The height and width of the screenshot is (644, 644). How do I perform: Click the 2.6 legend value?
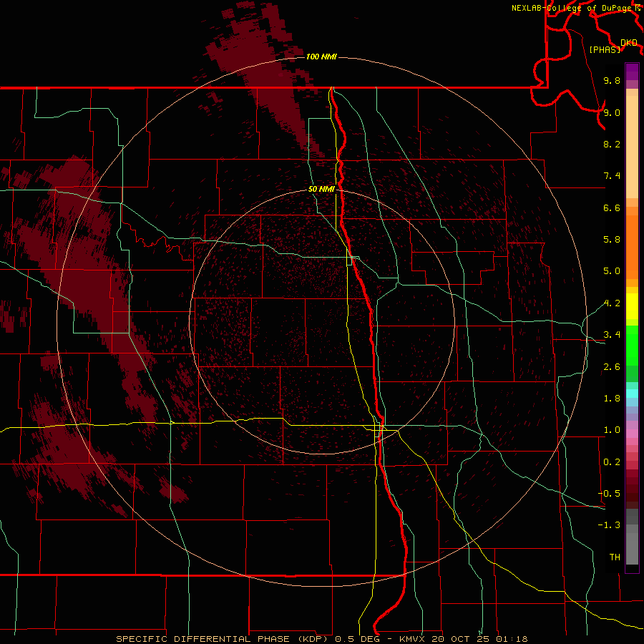click(x=612, y=367)
